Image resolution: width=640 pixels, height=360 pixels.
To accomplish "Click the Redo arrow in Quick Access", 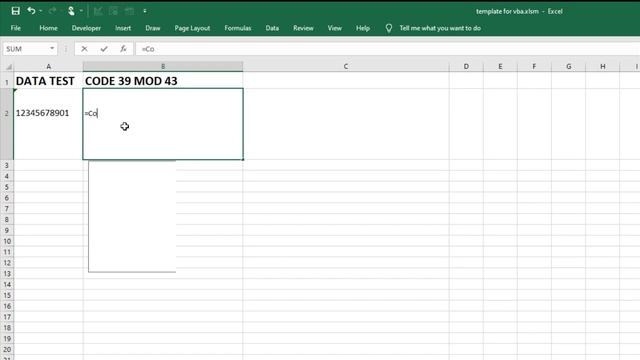I will 52,11.
